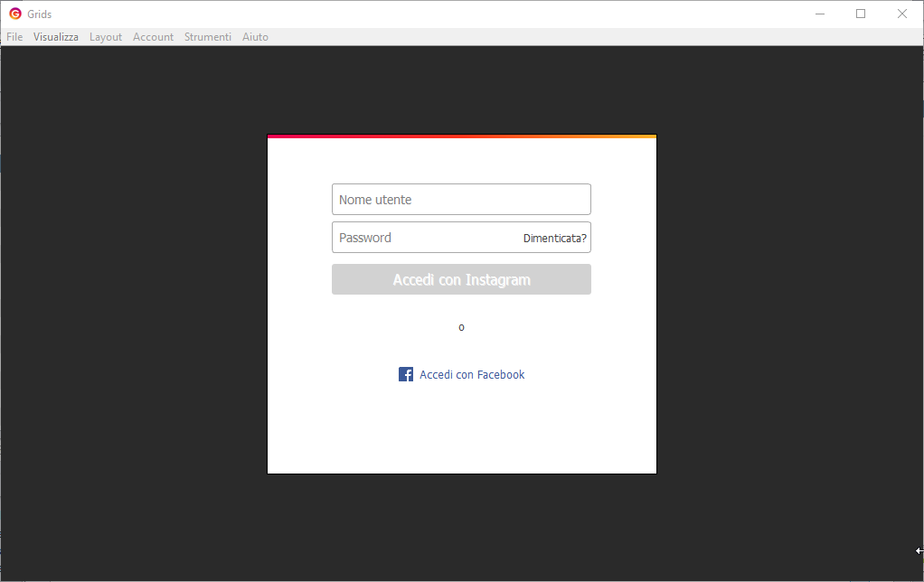This screenshot has width=924, height=582.
Task: Open the Layout menu
Action: click(106, 36)
